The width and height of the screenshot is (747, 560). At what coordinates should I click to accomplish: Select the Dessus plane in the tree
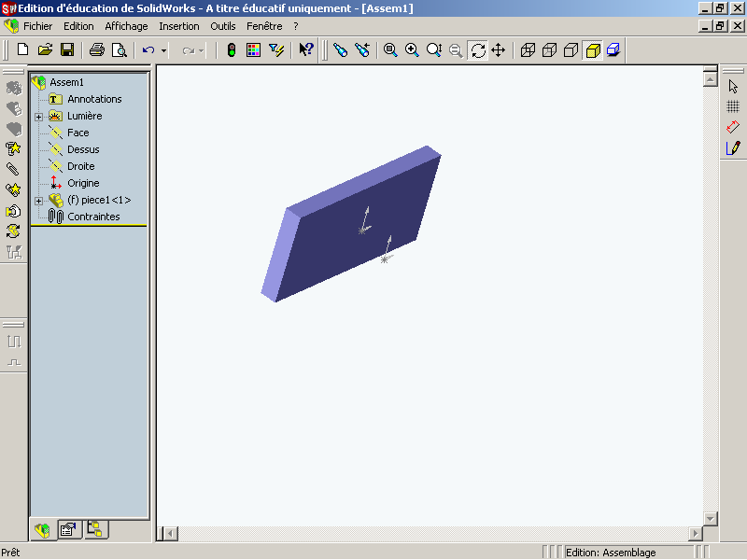tap(83, 149)
